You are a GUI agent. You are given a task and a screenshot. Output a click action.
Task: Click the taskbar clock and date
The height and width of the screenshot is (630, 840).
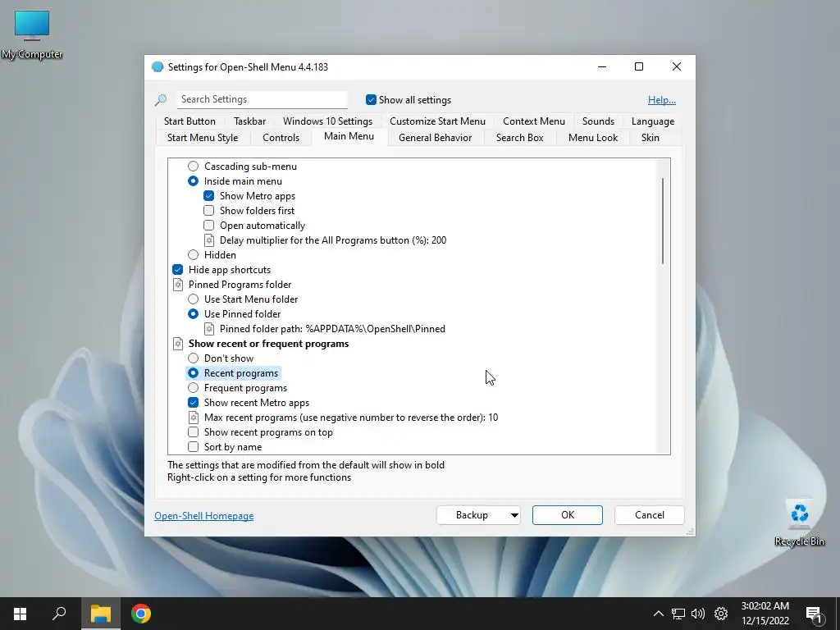click(765, 614)
